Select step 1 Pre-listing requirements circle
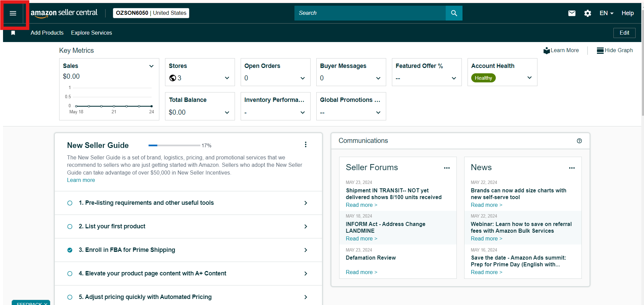The image size is (644, 305). 70,203
